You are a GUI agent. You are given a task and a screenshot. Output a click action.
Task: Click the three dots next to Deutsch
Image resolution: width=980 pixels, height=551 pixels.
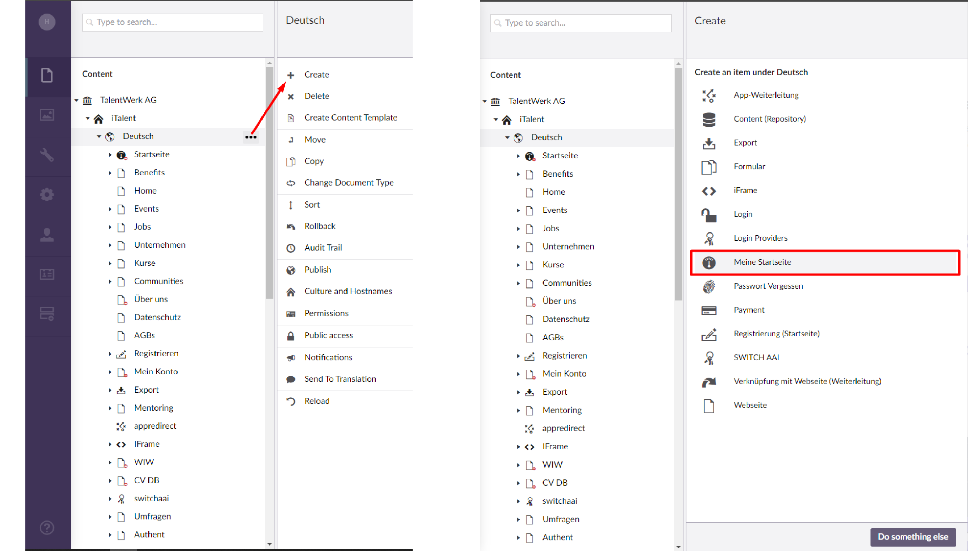tap(251, 137)
